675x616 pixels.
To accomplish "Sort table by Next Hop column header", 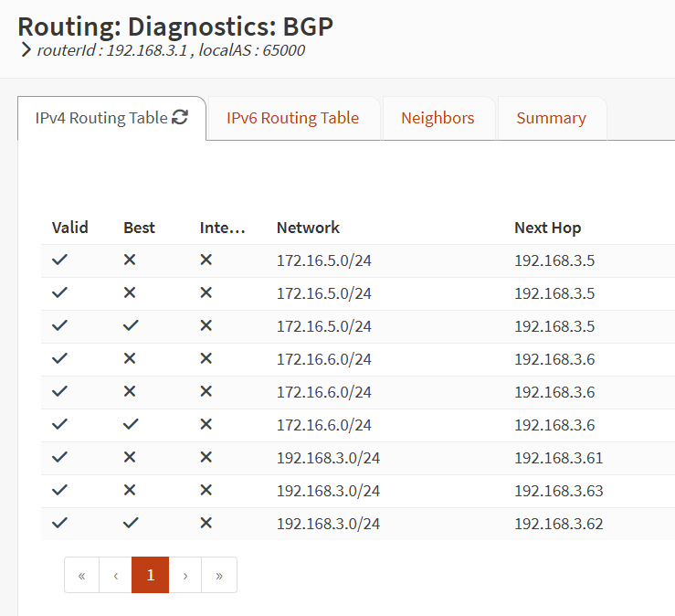I will coord(547,228).
